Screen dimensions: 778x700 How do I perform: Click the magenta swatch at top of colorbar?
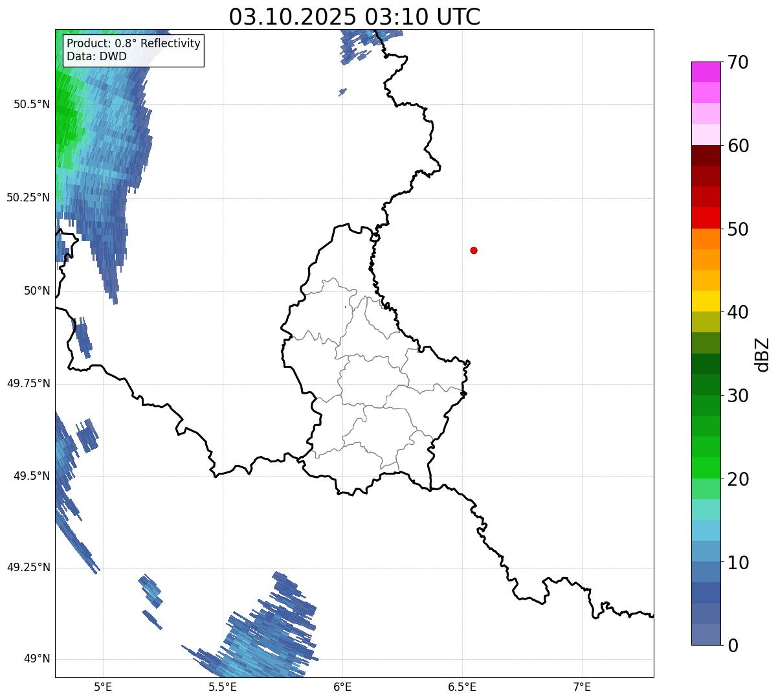tap(706, 72)
